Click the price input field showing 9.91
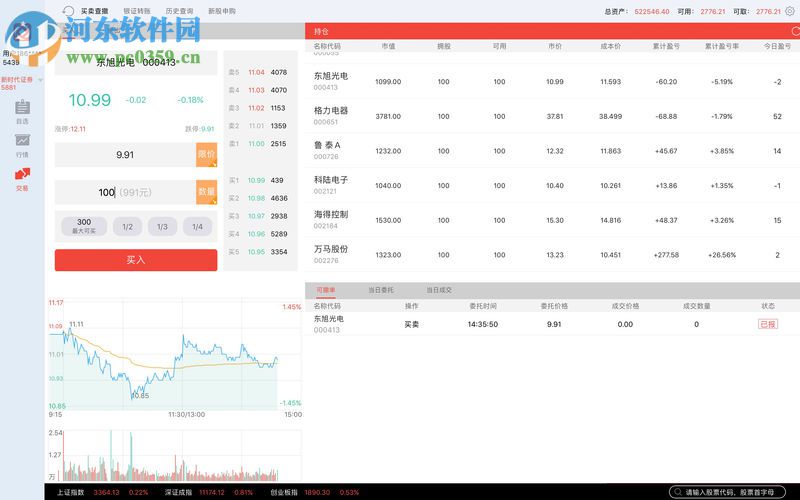 pyautogui.click(x=125, y=155)
